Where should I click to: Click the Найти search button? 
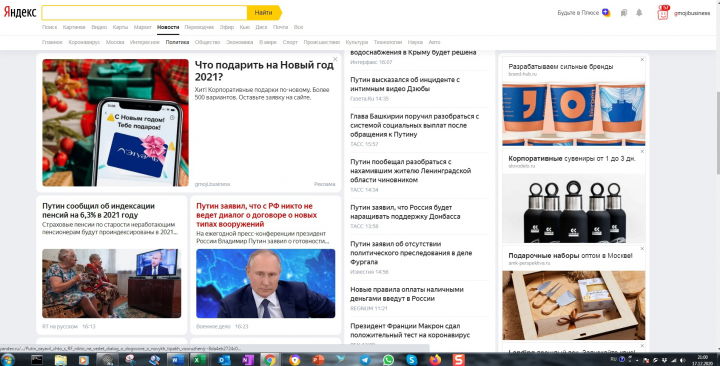(x=264, y=13)
